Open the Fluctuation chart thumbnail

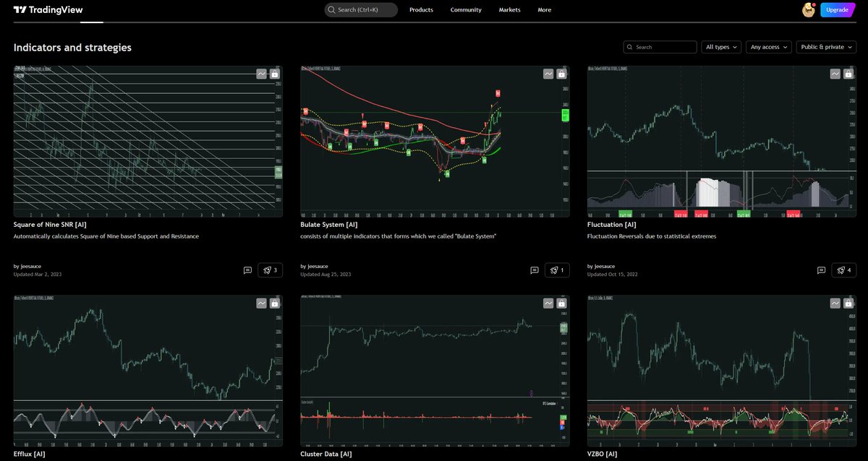click(722, 142)
